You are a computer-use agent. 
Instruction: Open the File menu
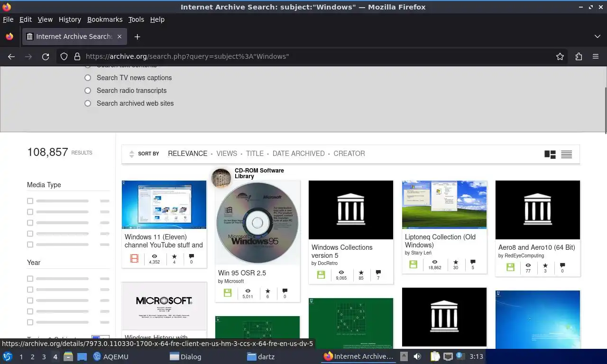tap(8, 19)
